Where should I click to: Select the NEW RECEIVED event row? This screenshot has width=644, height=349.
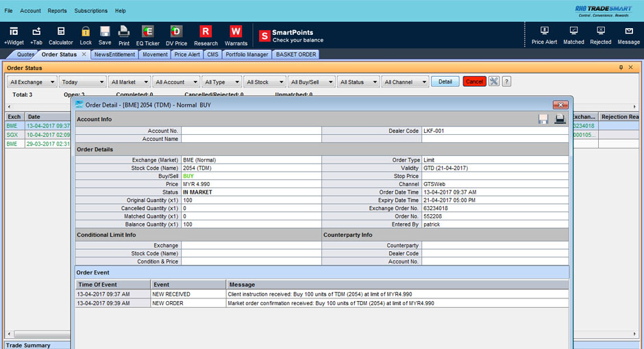click(322, 294)
